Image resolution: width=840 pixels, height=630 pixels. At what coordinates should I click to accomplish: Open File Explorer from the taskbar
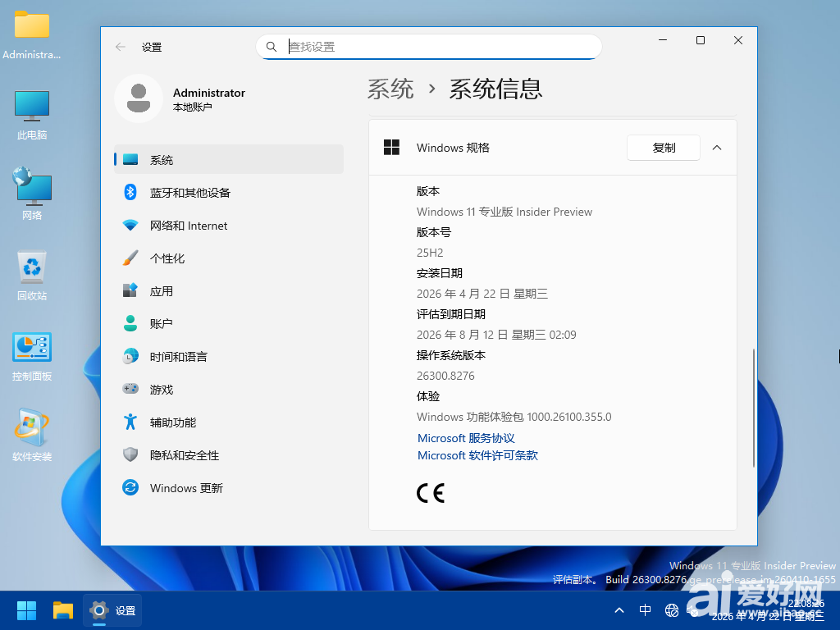(63, 610)
